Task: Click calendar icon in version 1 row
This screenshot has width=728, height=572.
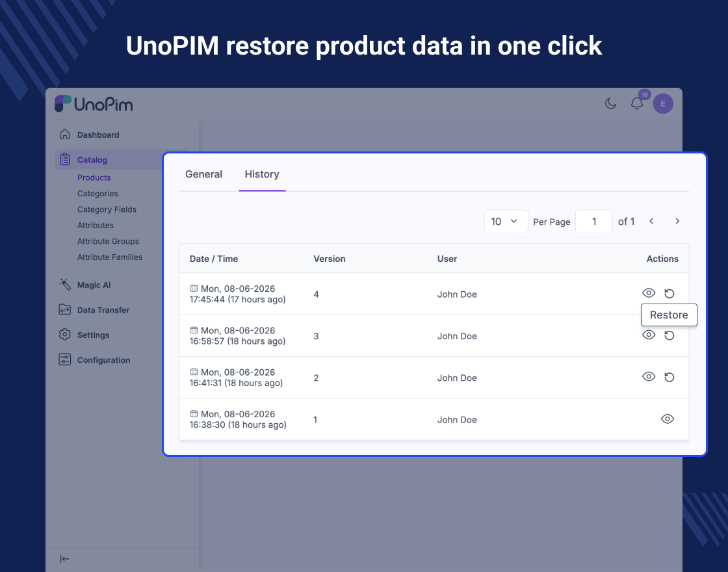Action: (194, 413)
